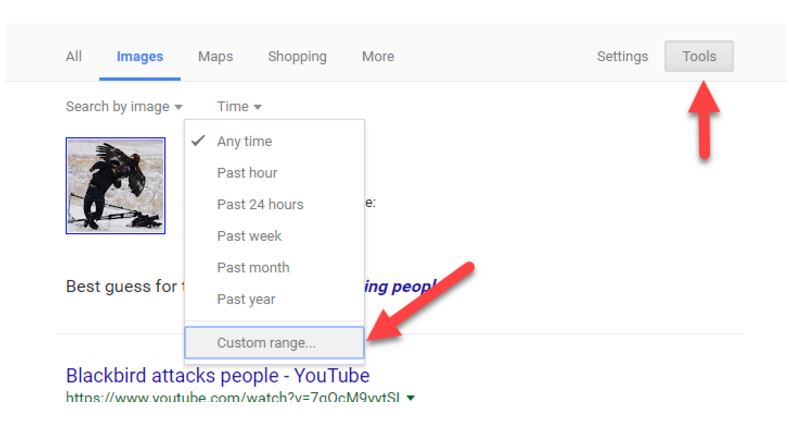This screenshot has height=422, width=789.
Task: Filter results by Past year
Action: point(246,299)
